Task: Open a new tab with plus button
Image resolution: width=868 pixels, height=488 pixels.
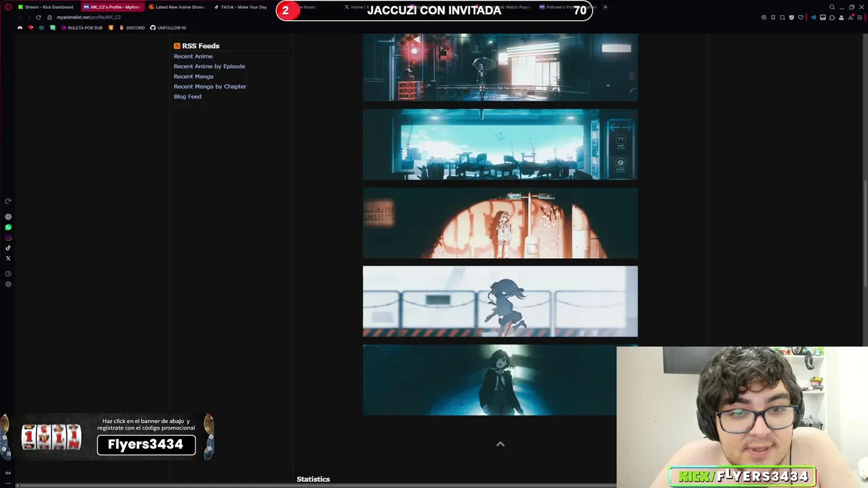Action: 605,7
